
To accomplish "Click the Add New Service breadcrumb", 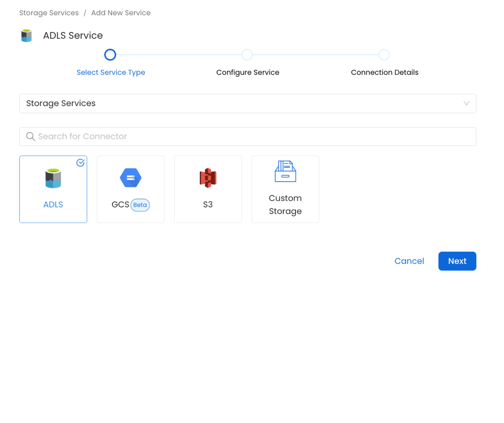I will tap(121, 13).
